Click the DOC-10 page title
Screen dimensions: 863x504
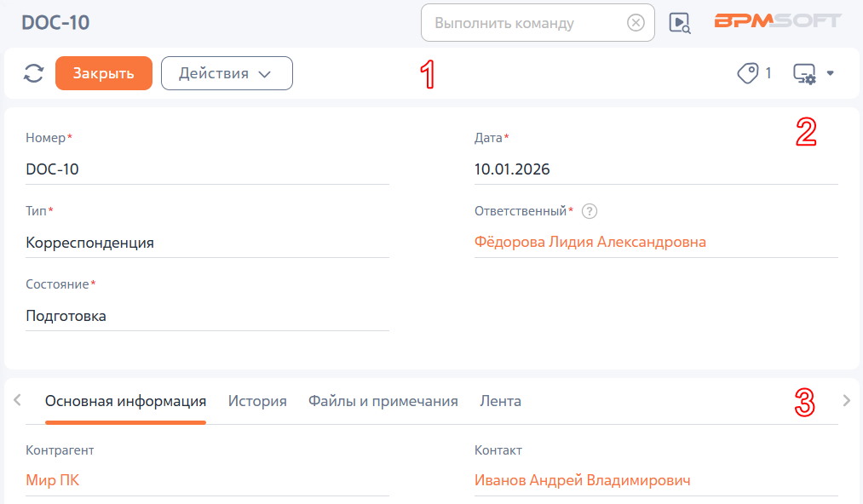(x=55, y=22)
